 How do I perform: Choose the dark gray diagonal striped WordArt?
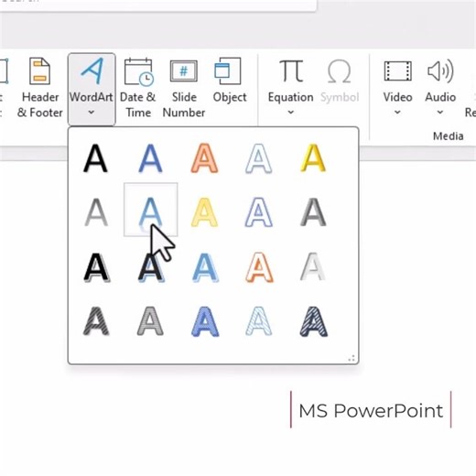click(x=96, y=321)
